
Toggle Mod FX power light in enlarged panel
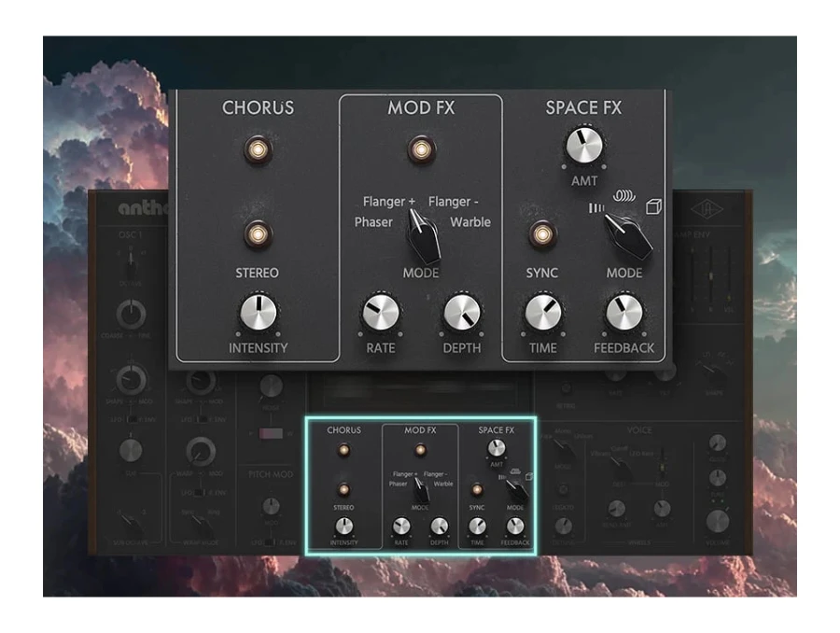421,149
